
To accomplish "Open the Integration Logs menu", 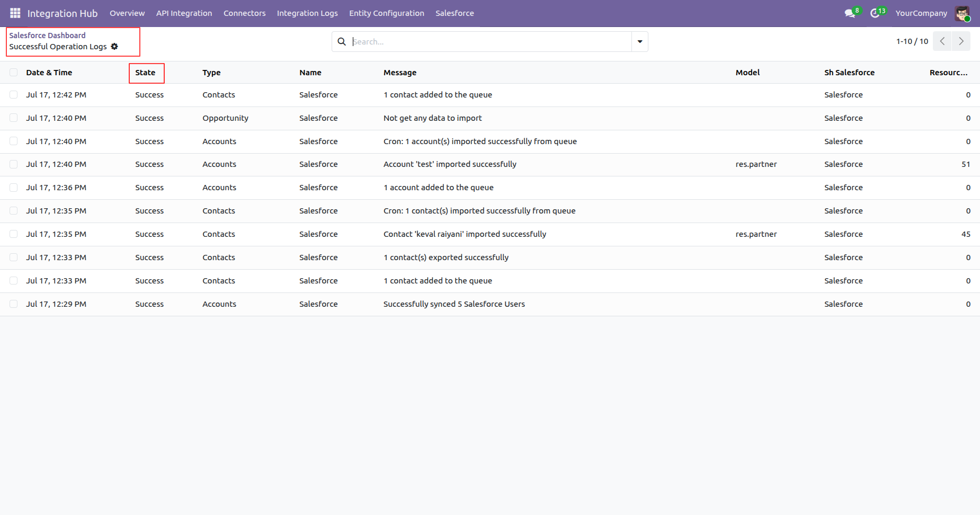I will [x=307, y=13].
